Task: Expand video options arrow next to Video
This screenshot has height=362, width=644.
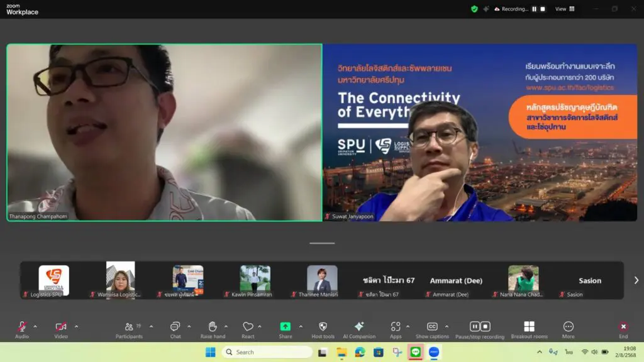Action: [x=76, y=326]
